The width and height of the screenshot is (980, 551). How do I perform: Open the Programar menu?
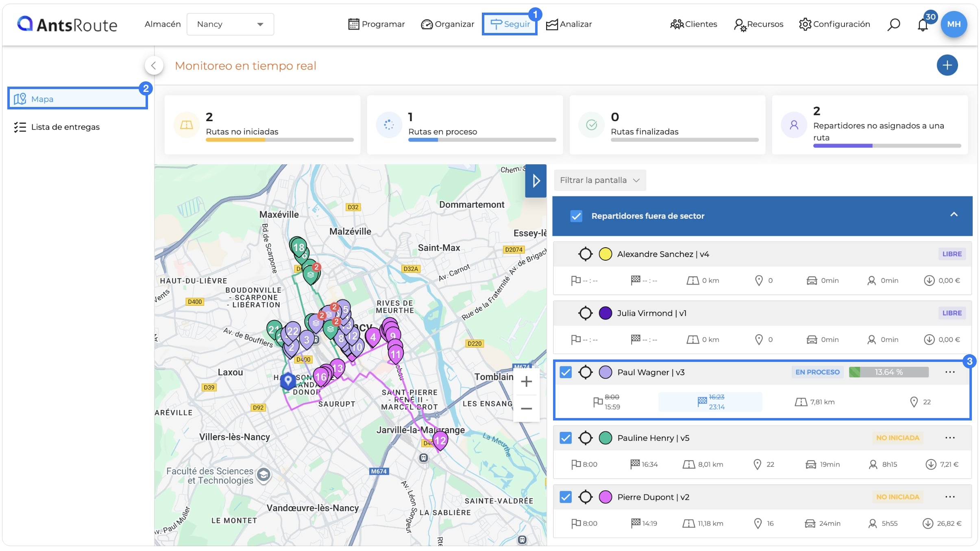pos(377,24)
